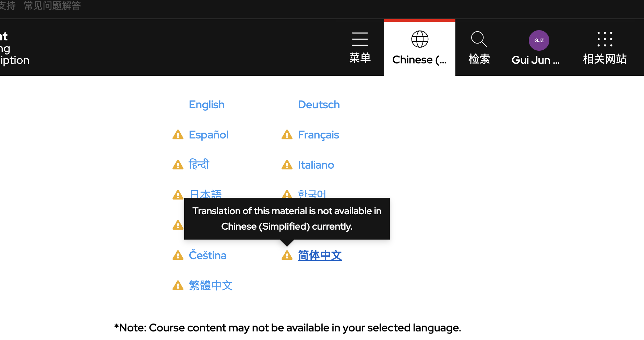644x340 pixels.
Task: Click the magnifying glass search icon
Action: pos(479,39)
